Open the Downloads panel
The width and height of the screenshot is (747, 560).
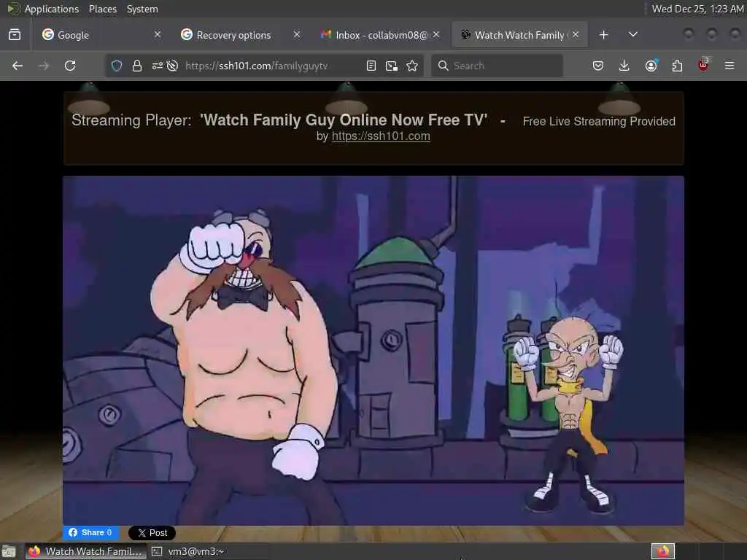pyautogui.click(x=624, y=66)
